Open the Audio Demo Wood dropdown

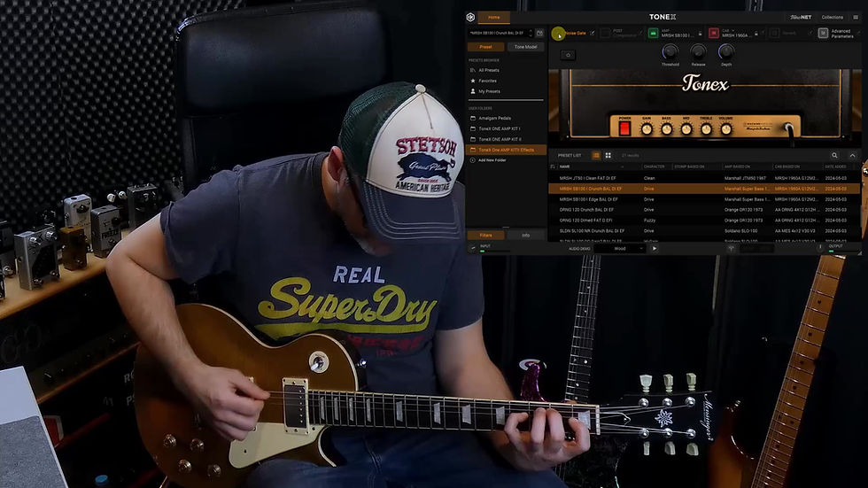(x=620, y=249)
